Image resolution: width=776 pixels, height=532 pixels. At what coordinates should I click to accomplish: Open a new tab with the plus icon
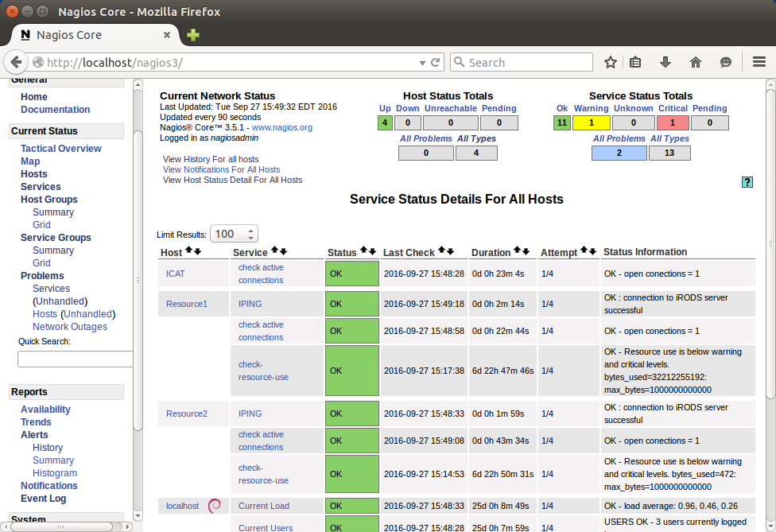pyautogui.click(x=193, y=35)
